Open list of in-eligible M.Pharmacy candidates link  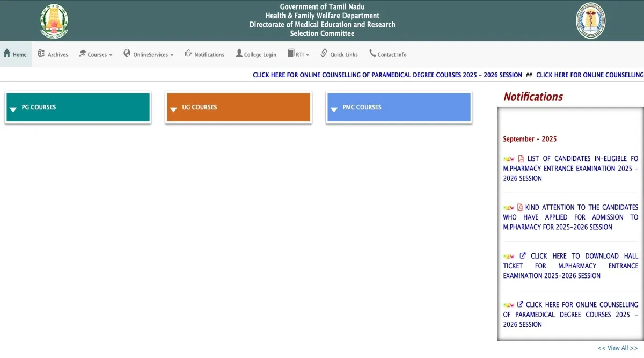coord(570,169)
